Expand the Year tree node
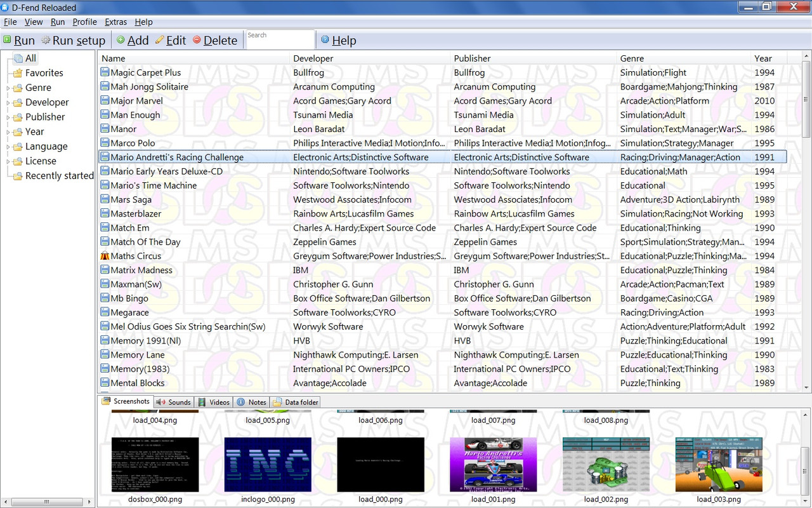 tap(8, 132)
